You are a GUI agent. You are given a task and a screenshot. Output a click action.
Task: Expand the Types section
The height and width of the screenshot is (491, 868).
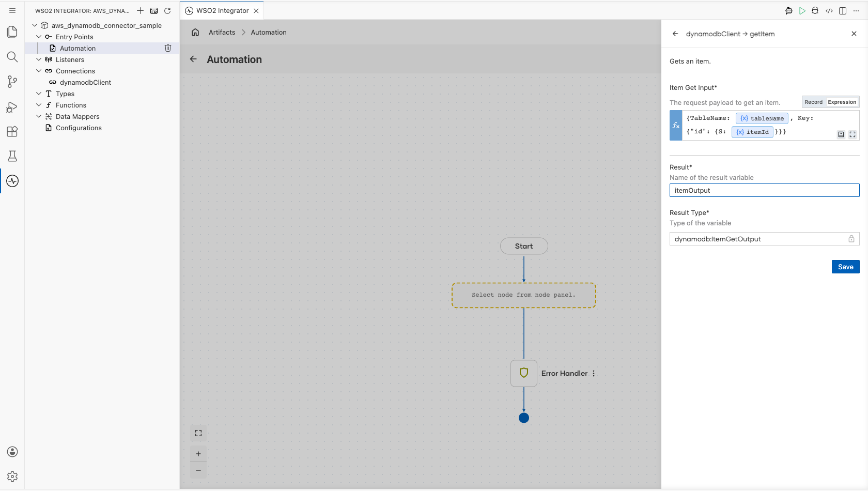click(39, 94)
